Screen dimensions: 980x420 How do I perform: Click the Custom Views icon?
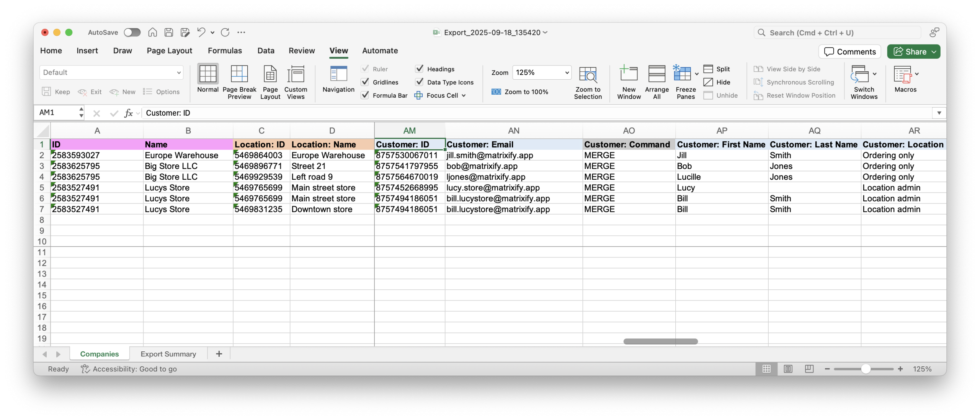[x=296, y=74]
